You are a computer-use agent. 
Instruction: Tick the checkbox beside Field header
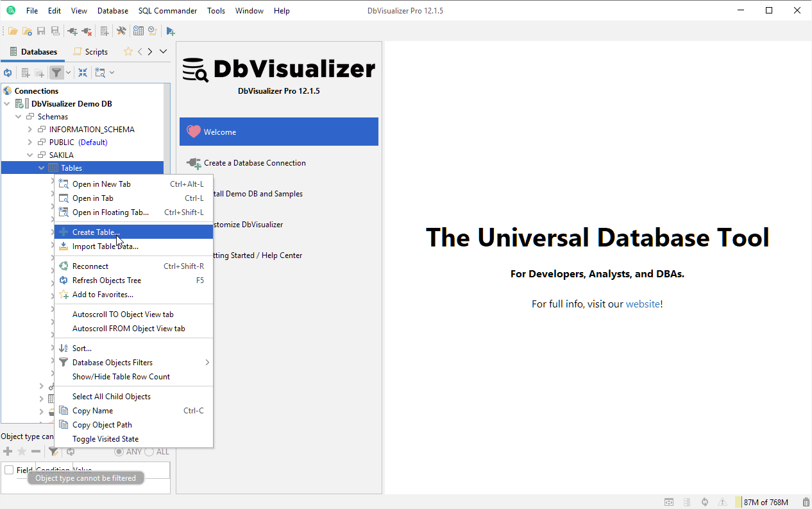pyautogui.click(x=9, y=470)
